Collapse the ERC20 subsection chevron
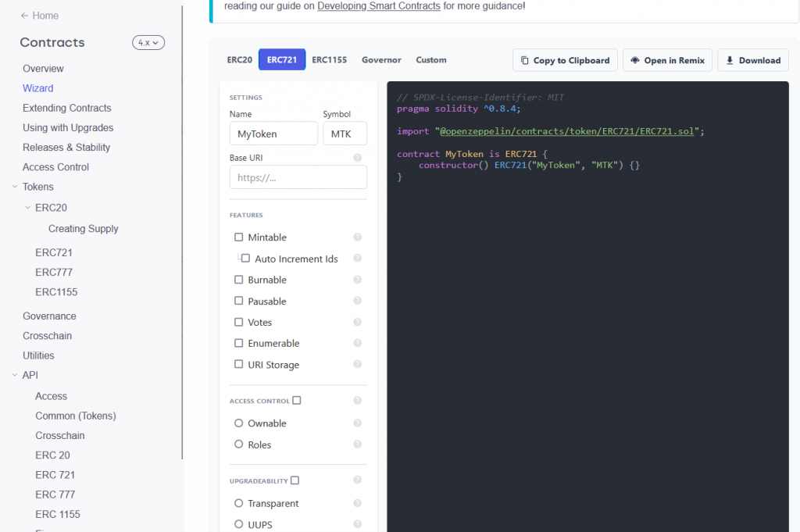 (27, 208)
